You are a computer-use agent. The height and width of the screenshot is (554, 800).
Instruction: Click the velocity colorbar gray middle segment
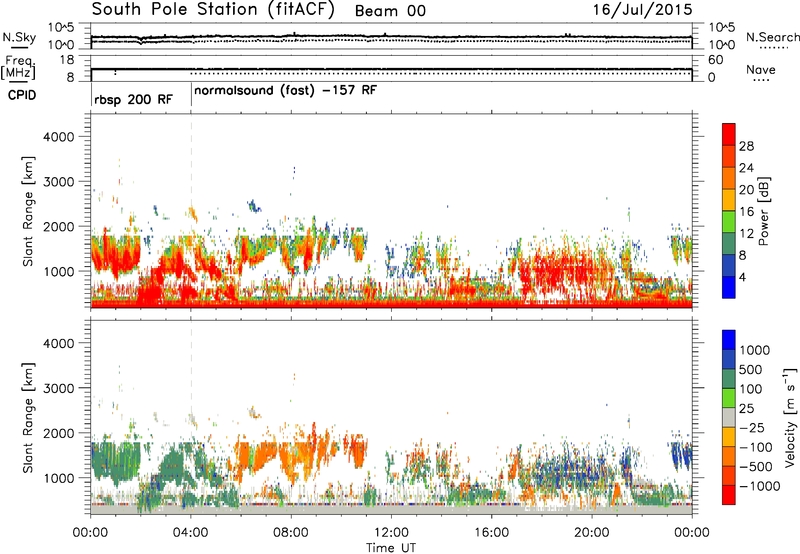729,417
